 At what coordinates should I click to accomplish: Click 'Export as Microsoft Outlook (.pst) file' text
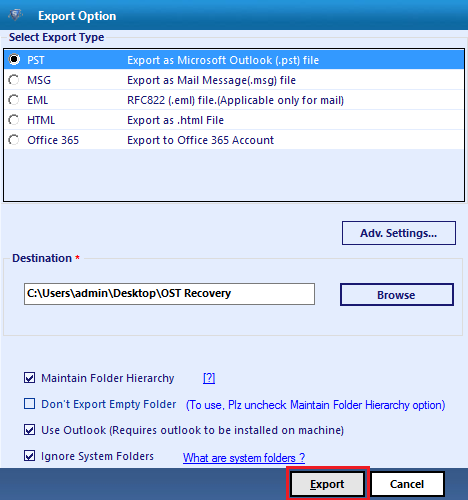point(223,60)
